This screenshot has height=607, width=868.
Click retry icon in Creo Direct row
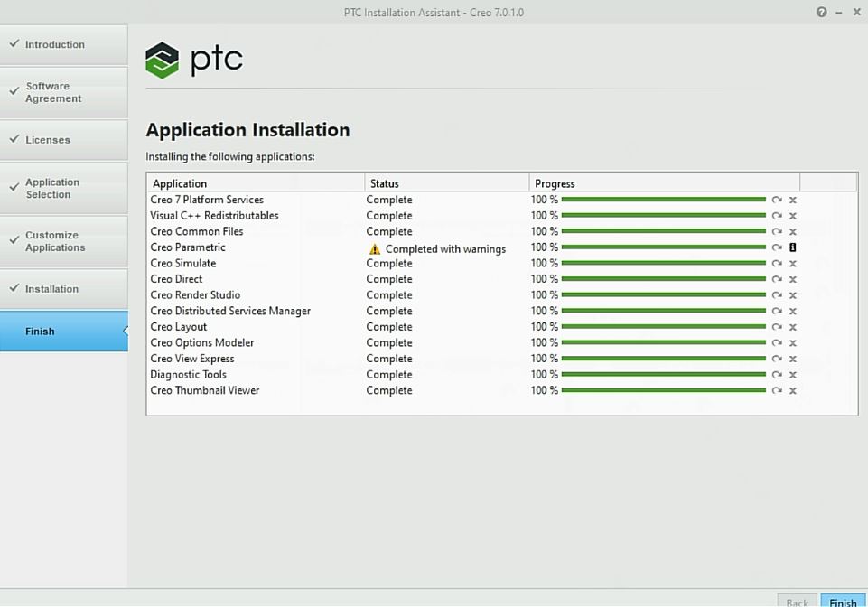[x=777, y=279]
